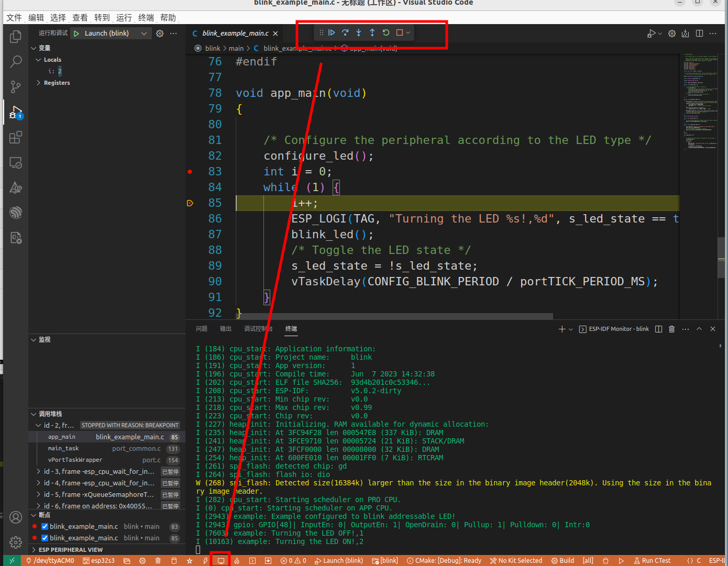The width and height of the screenshot is (728, 566).
Task: Expand the Registers group
Action: tap(38, 83)
